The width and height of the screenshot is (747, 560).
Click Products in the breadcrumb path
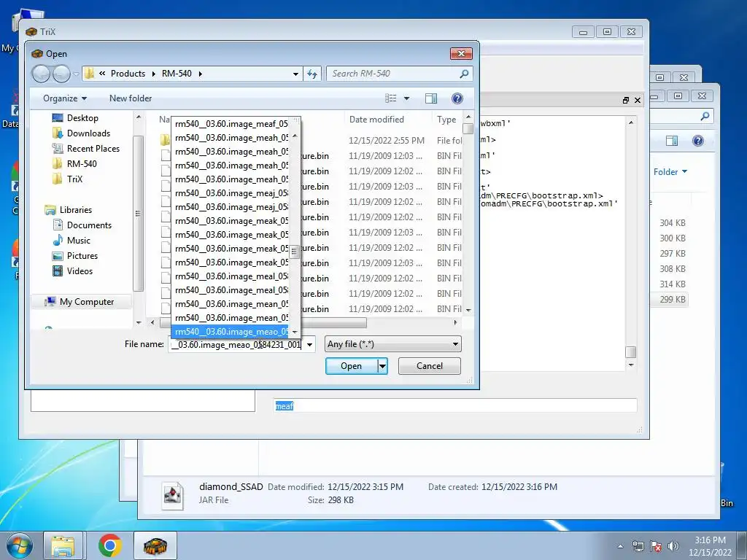pos(128,74)
